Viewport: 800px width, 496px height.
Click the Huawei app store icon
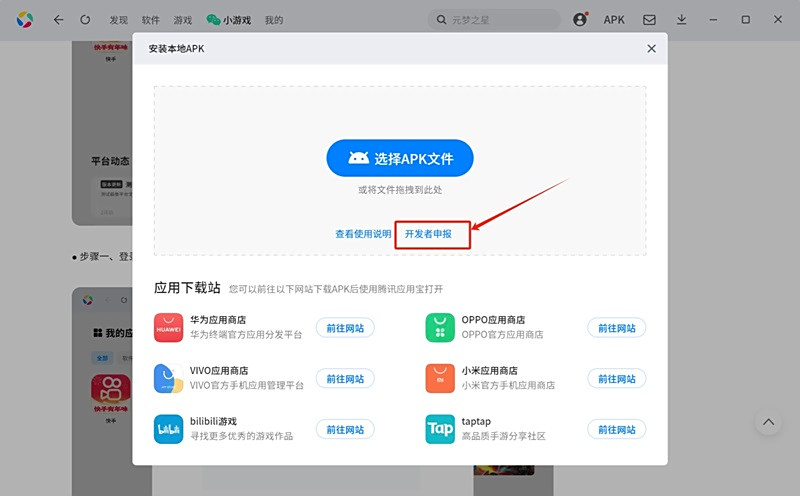(168, 327)
